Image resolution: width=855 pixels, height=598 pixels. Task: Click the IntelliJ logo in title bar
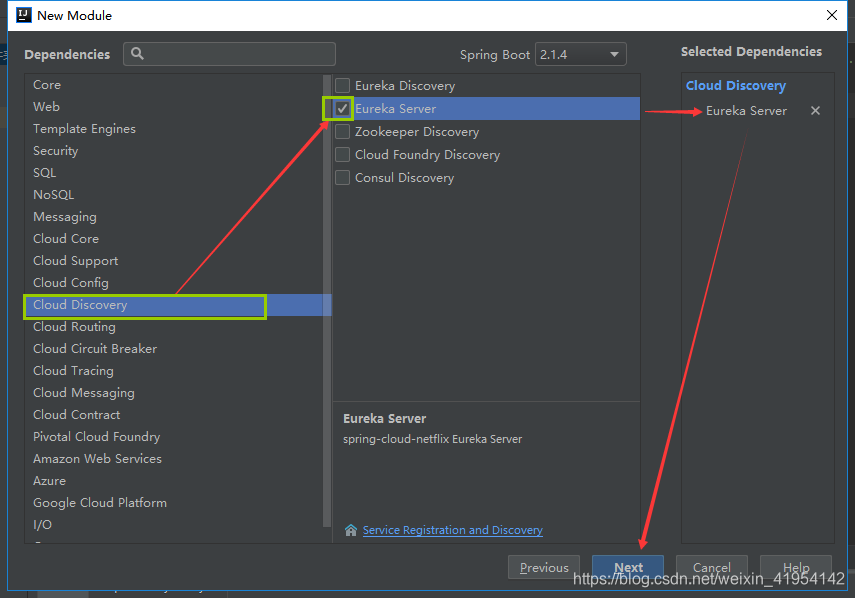tap(24, 15)
